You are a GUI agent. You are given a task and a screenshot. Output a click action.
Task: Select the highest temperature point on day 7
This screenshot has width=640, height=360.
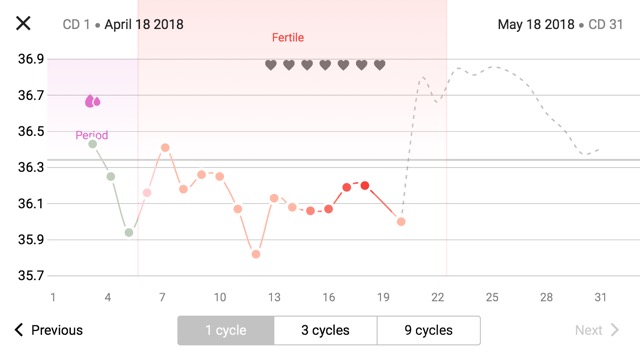tap(165, 148)
